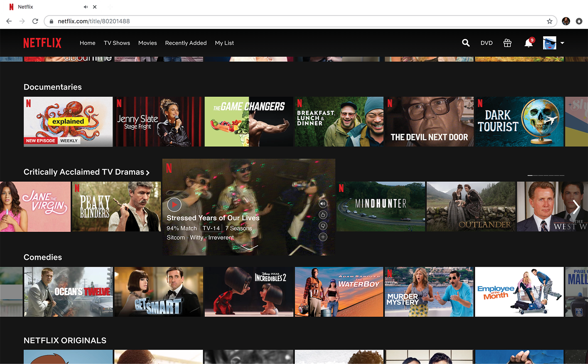The width and height of the screenshot is (588, 364).
Task: Open Murder Mystery thumbnail
Action: [x=429, y=292]
